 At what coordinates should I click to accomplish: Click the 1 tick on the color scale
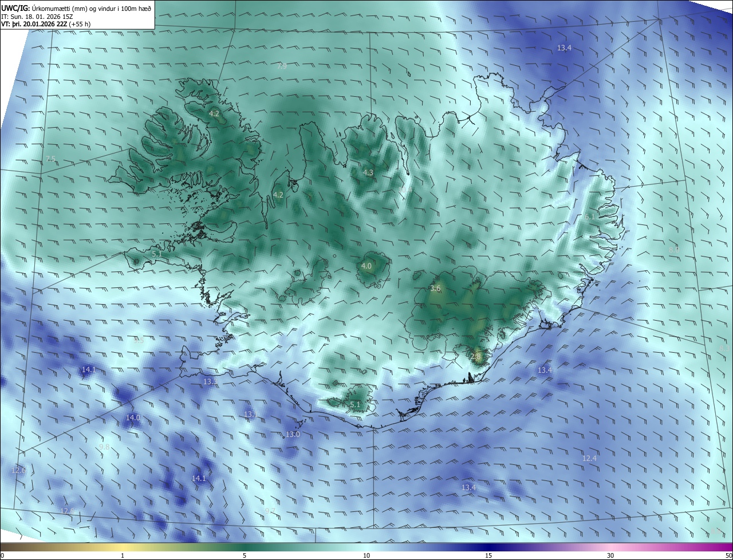(123, 555)
